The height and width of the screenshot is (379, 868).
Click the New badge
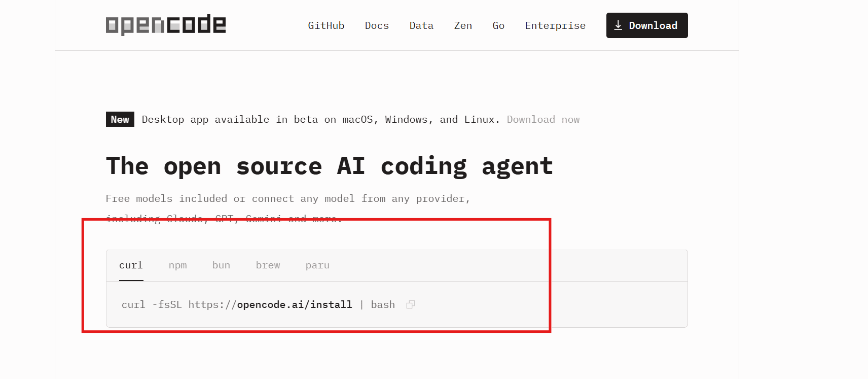tap(120, 119)
